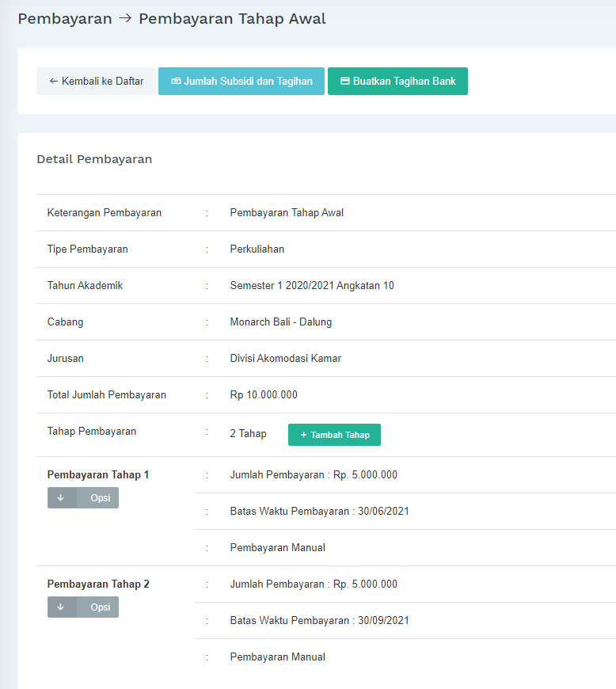Click the Detail Pembayaran section heading
Viewport: 616px width, 689px height.
pos(94,159)
